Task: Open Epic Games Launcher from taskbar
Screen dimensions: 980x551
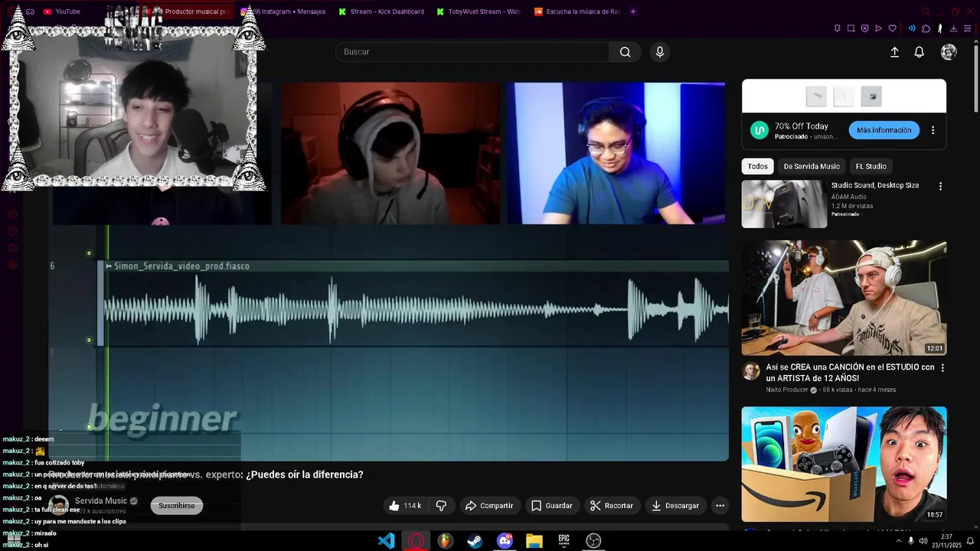Action: 564,541
